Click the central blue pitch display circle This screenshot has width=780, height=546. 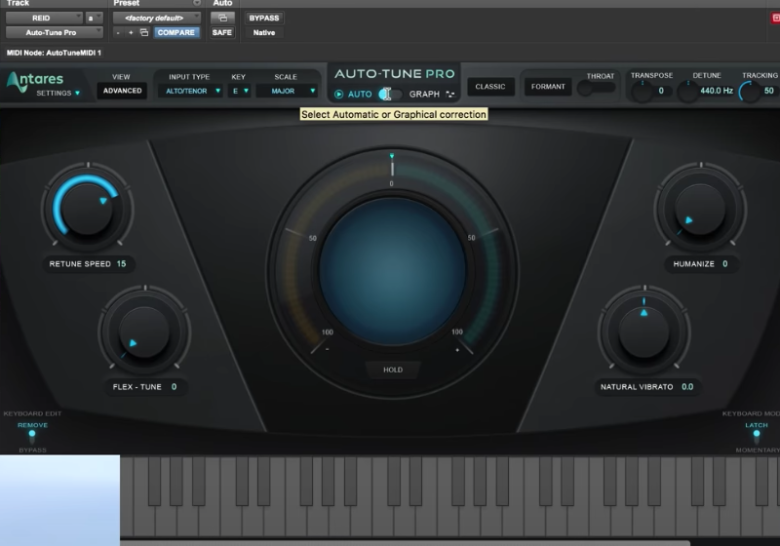(x=392, y=272)
